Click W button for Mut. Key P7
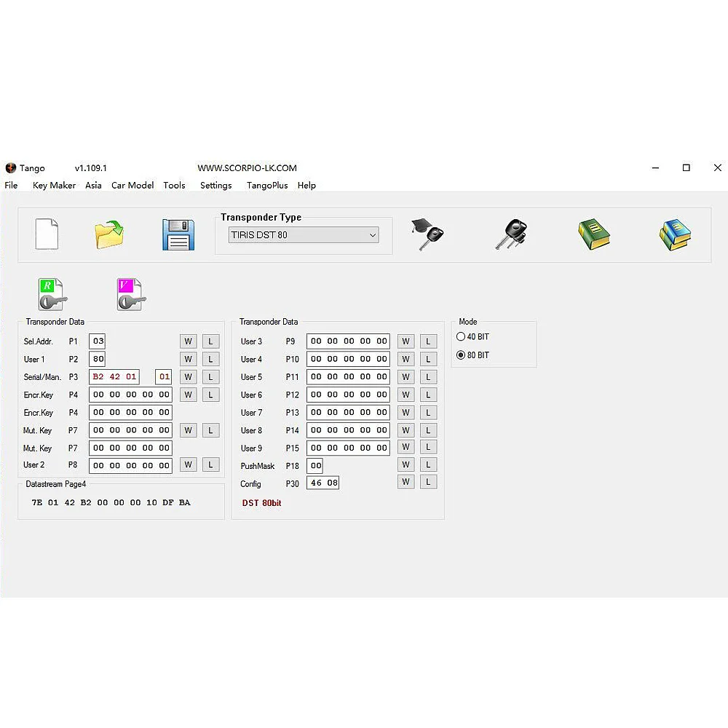This screenshot has width=728, height=728. click(x=188, y=430)
